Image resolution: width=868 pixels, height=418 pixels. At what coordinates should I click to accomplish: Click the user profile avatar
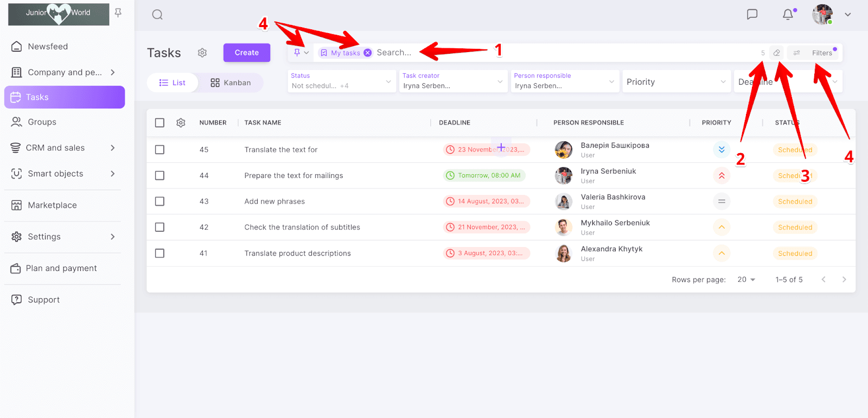pos(822,14)
